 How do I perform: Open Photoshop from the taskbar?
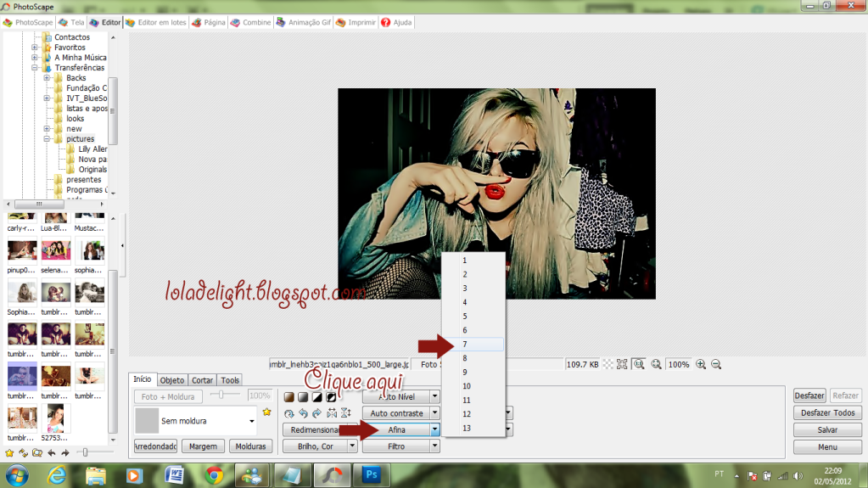[x=372, y=474]
